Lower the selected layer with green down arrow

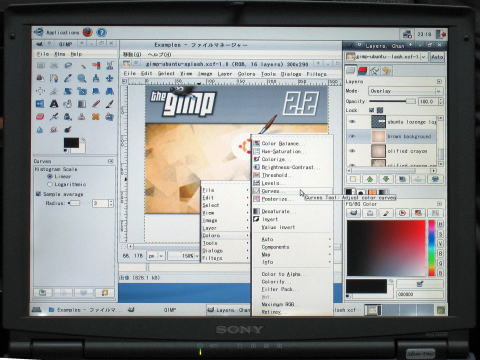[386, 179]
